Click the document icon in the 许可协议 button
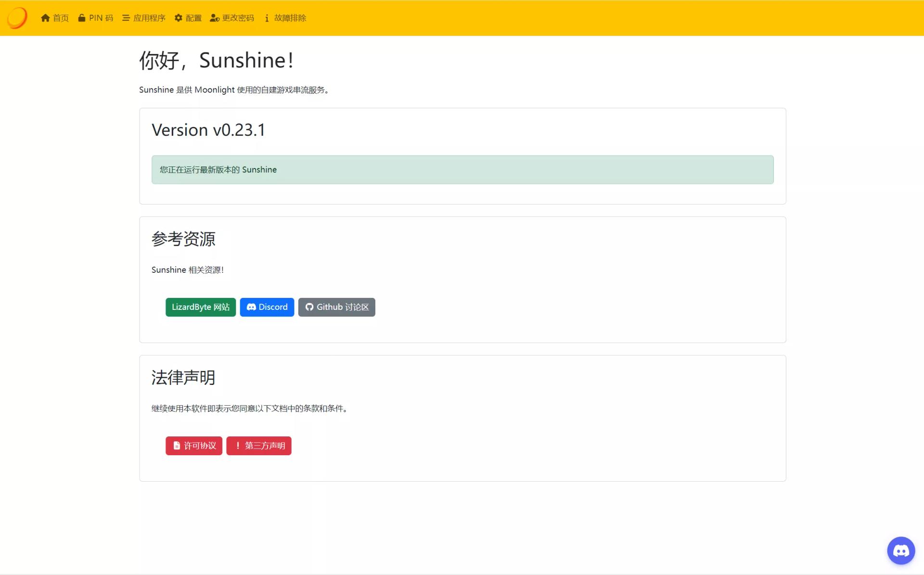The width and height of the screenshot is (924, 575). 177,446
